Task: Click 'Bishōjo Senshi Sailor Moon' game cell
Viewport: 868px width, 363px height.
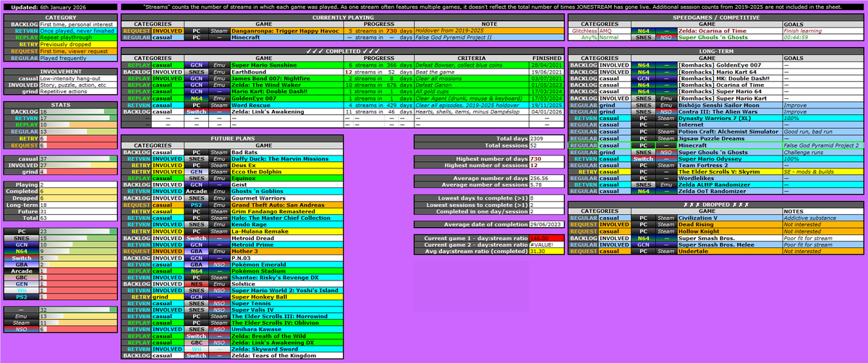Action: coord(729,105)
